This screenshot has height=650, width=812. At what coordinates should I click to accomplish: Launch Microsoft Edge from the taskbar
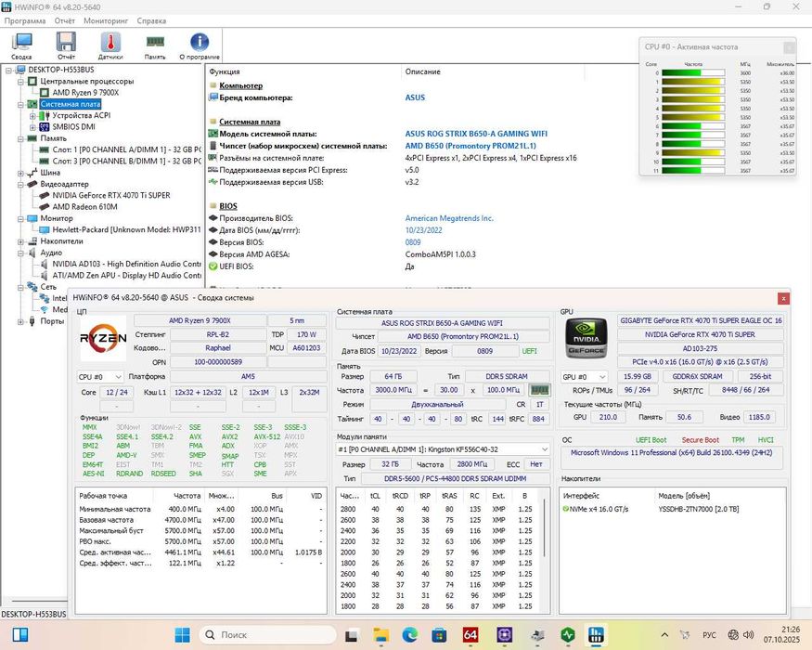(410, 634)
